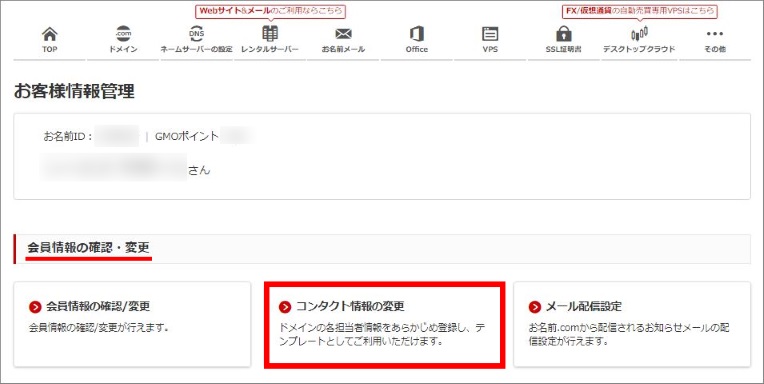Click the 会員情報の確認・変更 section heading
The width and height of the screenshot is (764, 384).
point(89,248)
